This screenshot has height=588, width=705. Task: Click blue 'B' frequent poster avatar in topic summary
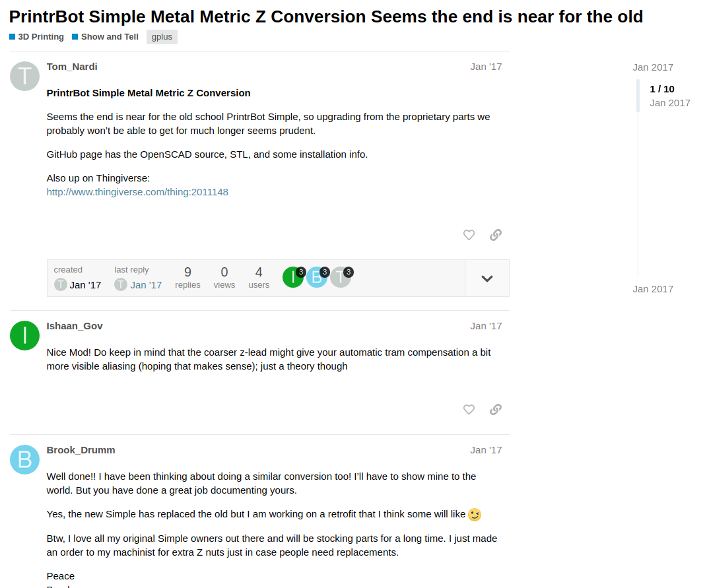point(316,277)
